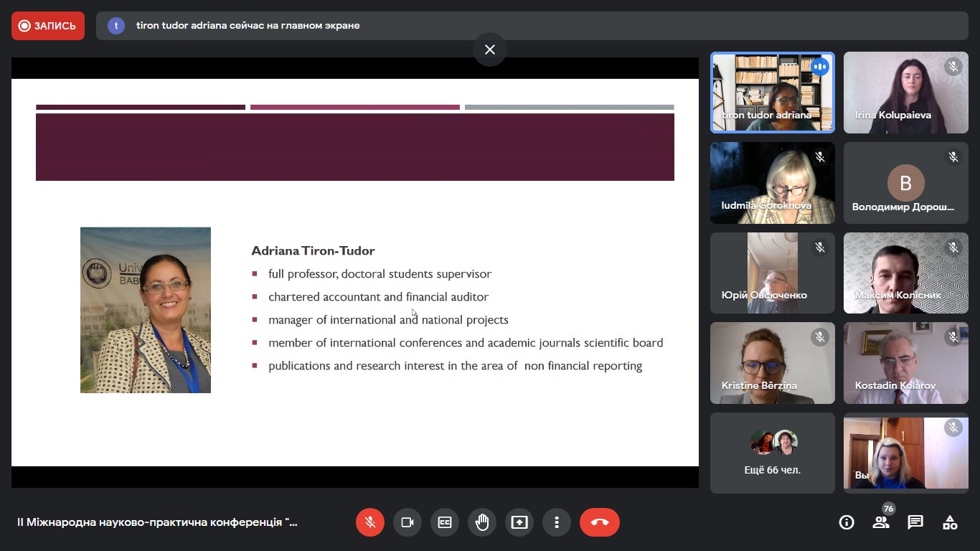Dismiss the main screen notification

pos(490,50)
